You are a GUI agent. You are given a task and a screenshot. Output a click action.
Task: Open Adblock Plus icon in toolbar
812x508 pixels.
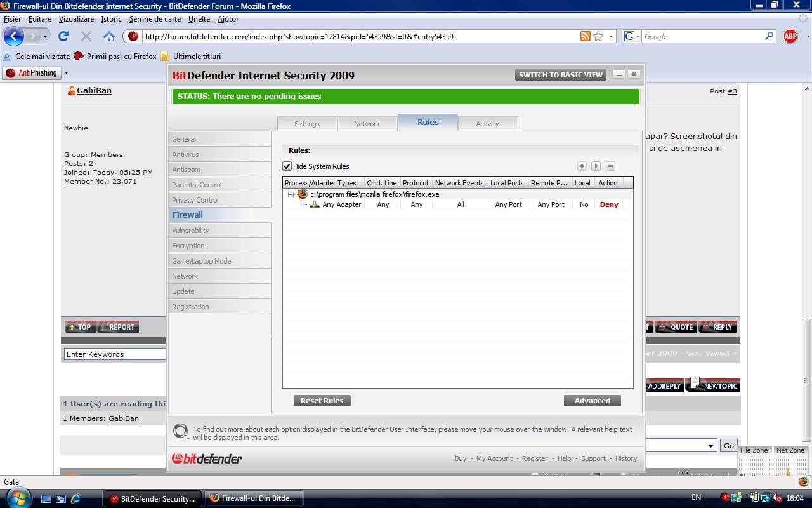click(x=790, y=36)
